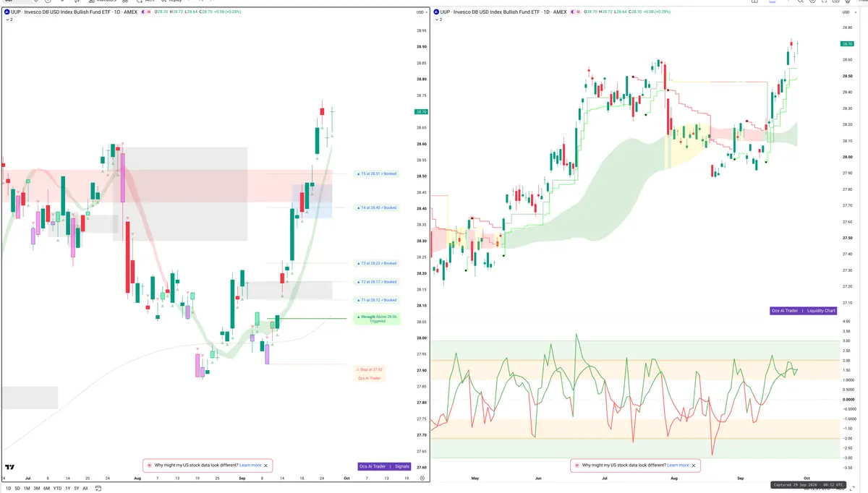
Task: Select the T1 at 28.12 Booked label
Action: coord(377,300)
